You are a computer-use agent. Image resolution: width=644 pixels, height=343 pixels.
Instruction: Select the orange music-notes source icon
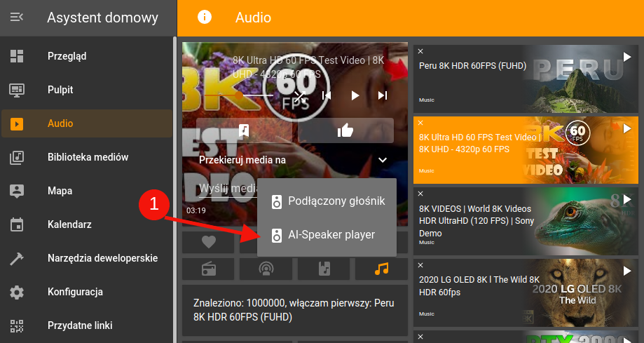pos(381,269)
